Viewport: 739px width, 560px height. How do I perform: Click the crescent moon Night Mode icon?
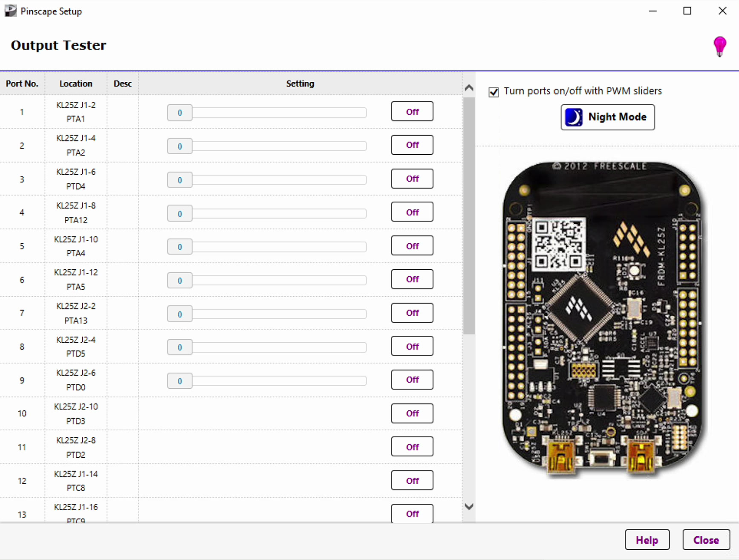[574, 117]
